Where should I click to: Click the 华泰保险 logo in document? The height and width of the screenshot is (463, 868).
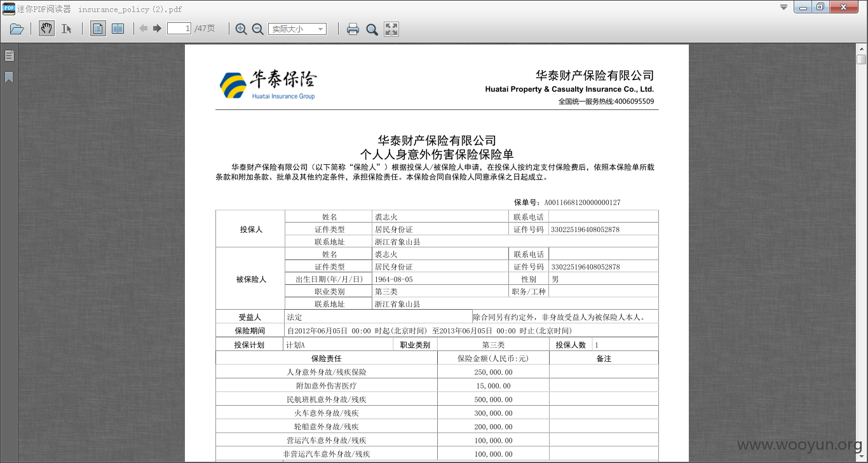268,85
